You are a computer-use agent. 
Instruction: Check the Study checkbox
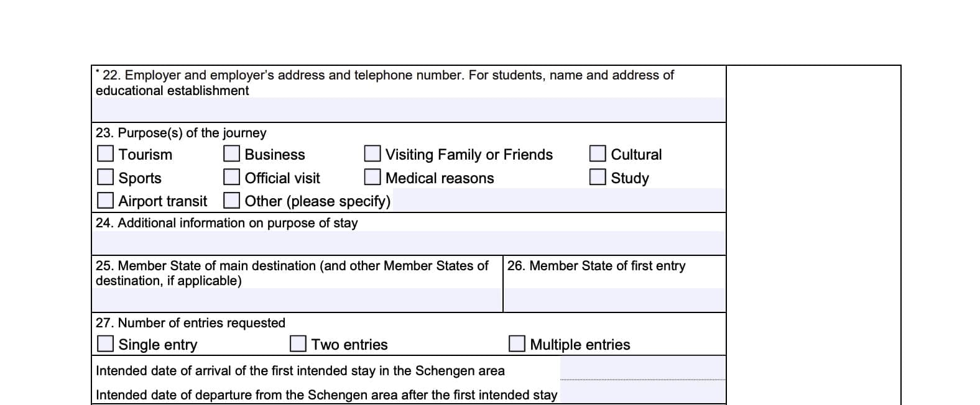[x=598, y=177]
